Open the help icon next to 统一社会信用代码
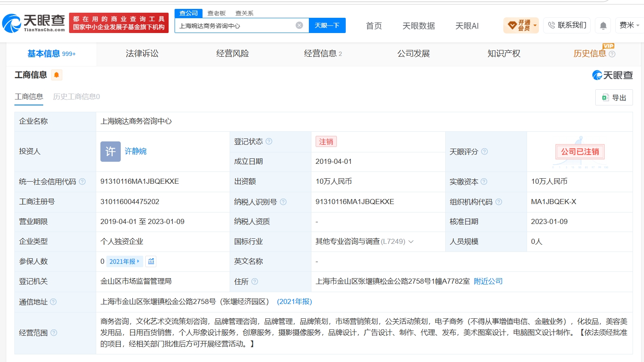The height and width of the screenshot is (362, 644). tap(82, 182)
